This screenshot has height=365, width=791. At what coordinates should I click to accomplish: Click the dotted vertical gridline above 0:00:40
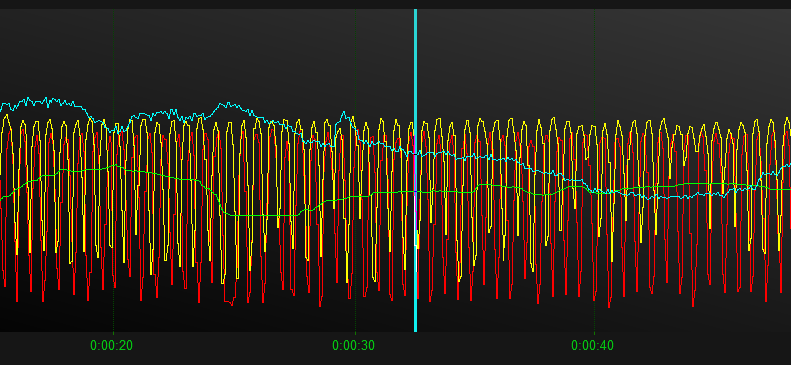coord(594,170)
